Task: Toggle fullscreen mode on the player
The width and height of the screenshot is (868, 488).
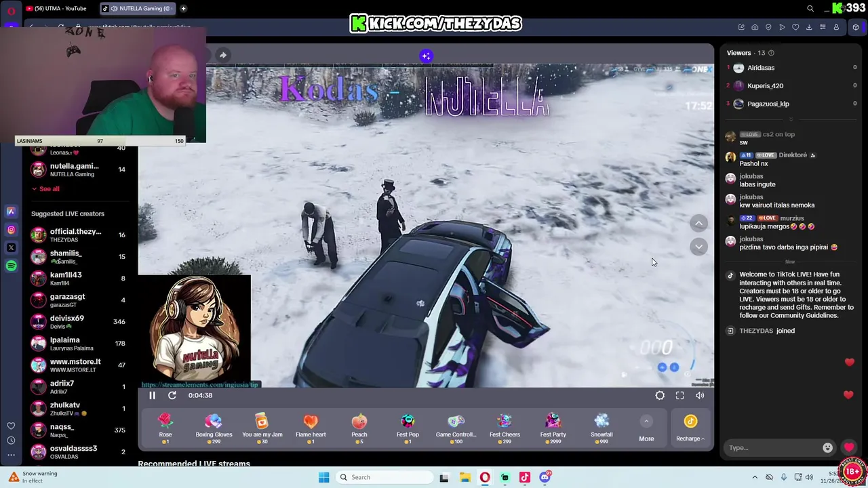Action: coord(679,395)
